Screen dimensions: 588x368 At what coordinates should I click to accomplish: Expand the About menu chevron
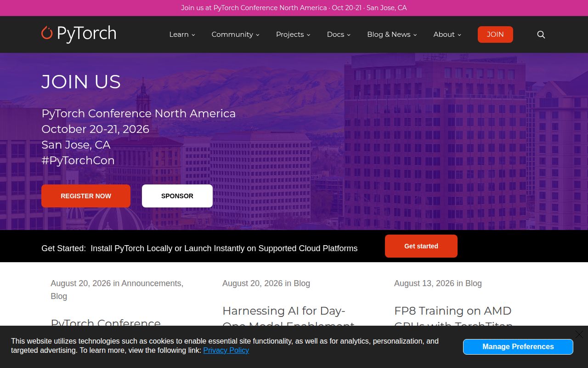459,35
